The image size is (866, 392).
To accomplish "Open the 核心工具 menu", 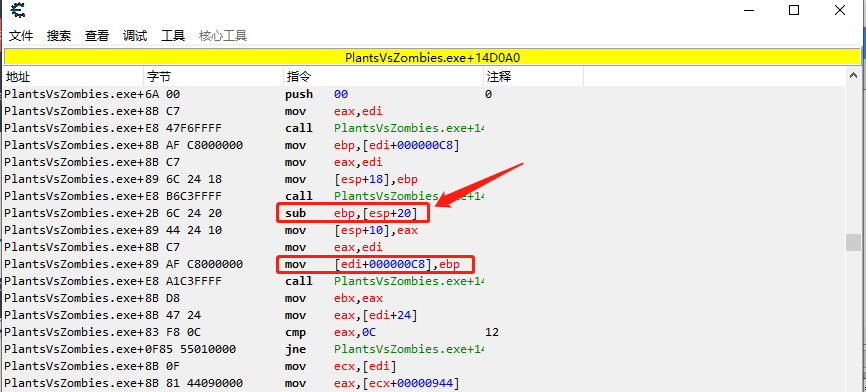I will [x=223, y=36].
